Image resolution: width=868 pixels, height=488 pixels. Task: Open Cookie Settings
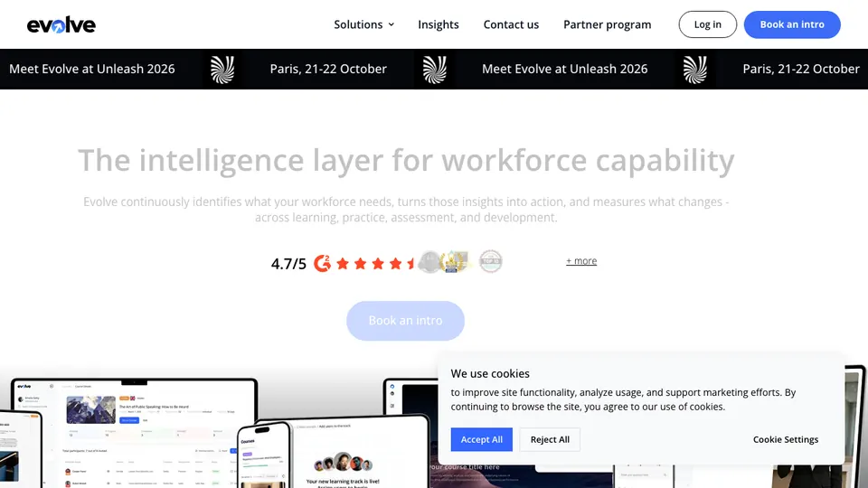click(785, 439)
